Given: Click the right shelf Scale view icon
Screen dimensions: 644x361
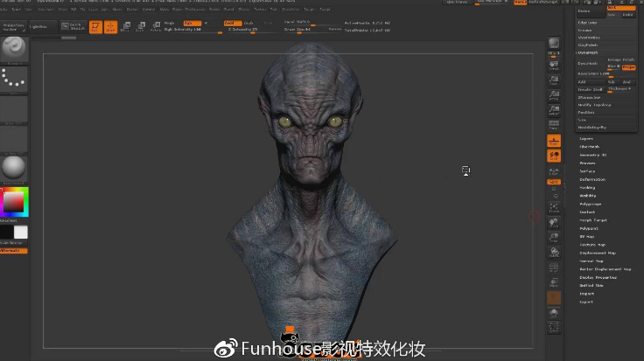Looking at the screenshot, I should tap(554, 238).
